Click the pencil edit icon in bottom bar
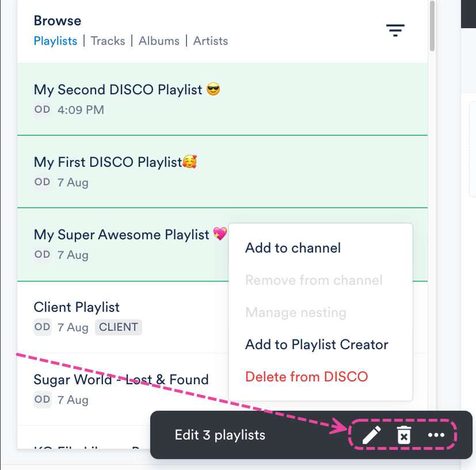This screenshot has width=476, height=470. click(372, 435)
